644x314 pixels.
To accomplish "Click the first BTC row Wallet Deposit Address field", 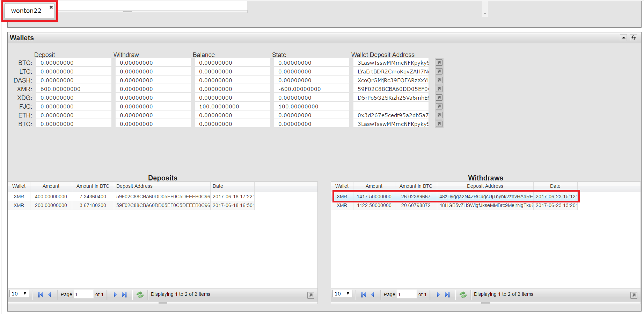I will click(391, 63).
